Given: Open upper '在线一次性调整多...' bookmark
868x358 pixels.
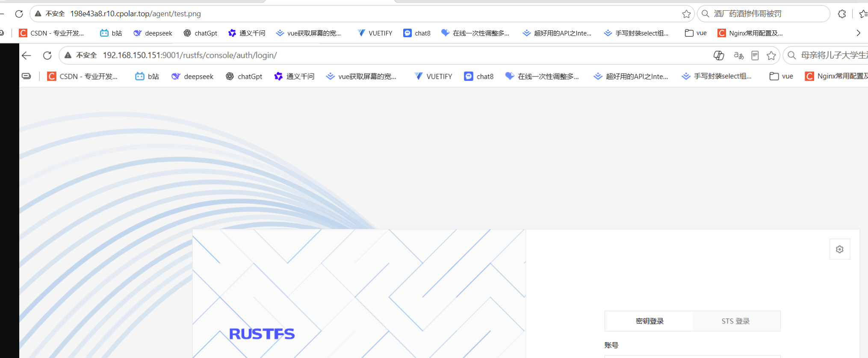Looking at the screenshot, I should [475, 33].
